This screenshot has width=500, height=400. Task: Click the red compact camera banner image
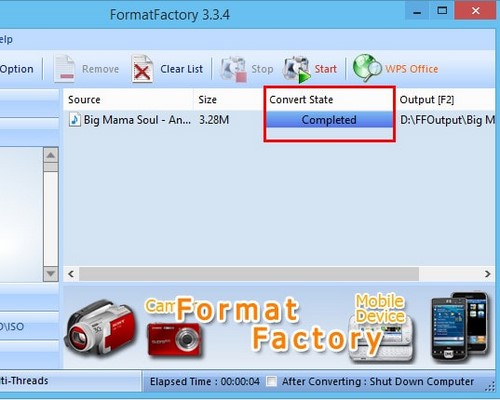[x=175, y=339]
